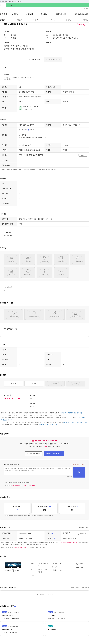Open the 직업 능력 개발 menu
The height and width of the screenshot is (644, 89).
click(61, 14)
